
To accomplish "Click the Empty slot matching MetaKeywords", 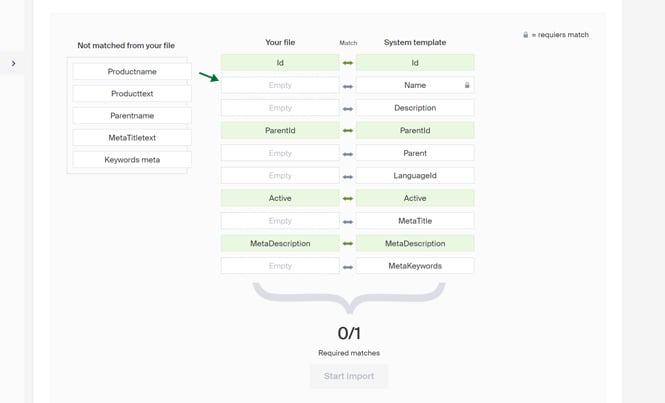I will click(280, 266).
